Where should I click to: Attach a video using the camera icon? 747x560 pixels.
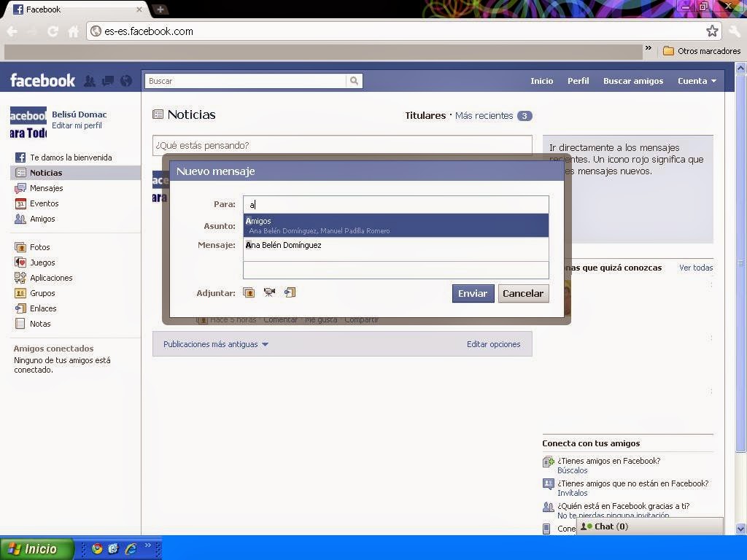[x=269, y=292]
